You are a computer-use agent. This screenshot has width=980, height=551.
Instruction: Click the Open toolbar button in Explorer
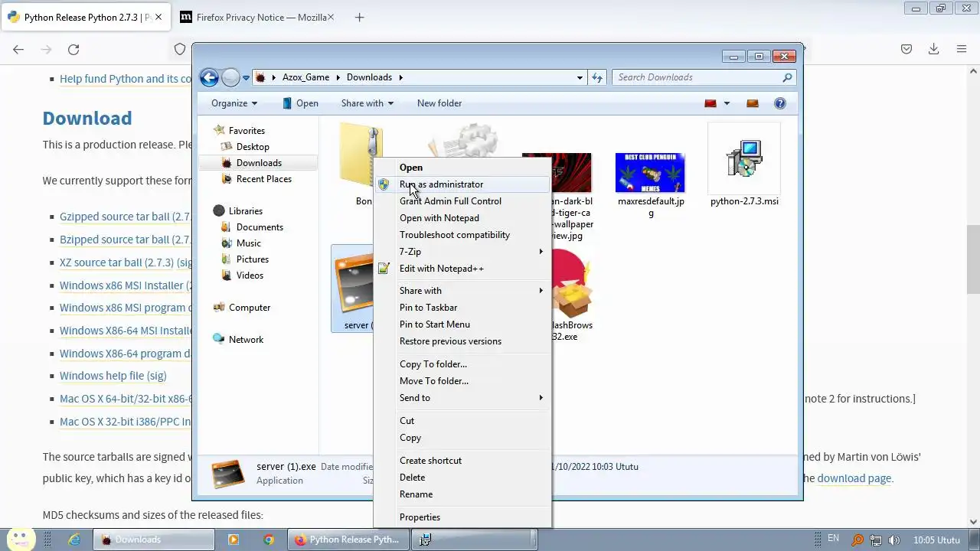(300, 103)
